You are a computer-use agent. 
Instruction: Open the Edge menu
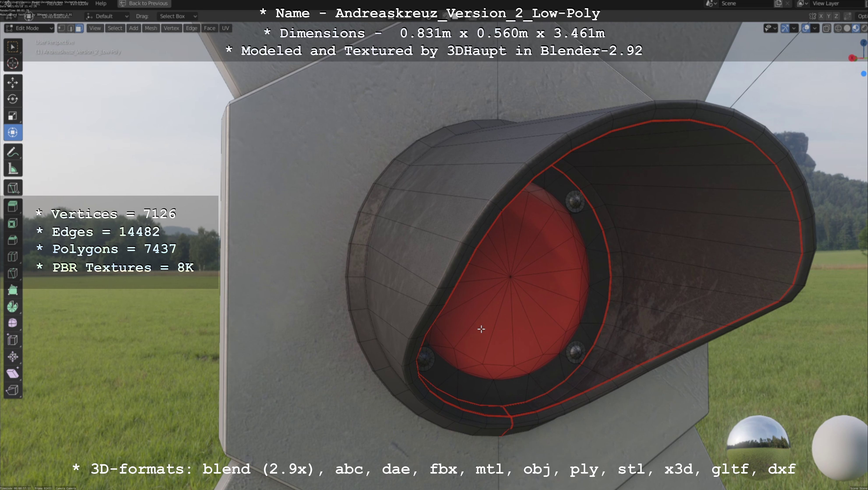tap(191, 28)
